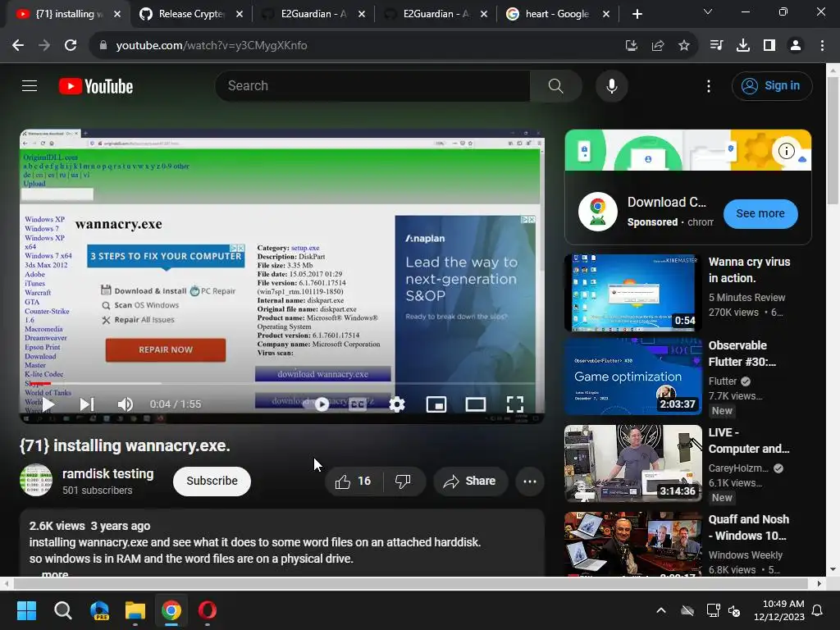The image size is (840, 630).
Task: Like the video with thumbs up
Action: [x=354, y=481]
